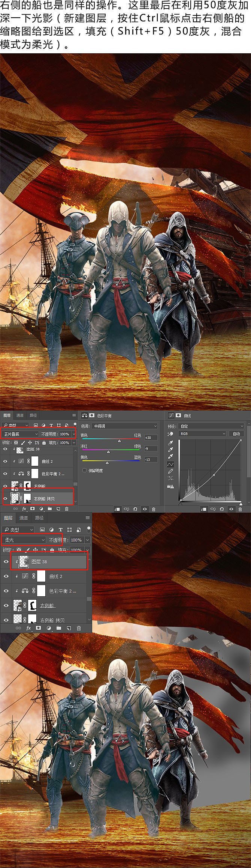
Task: Click the 青色 to 红色 slider handle
Action: pyautogui.click(x=119, y=441)
